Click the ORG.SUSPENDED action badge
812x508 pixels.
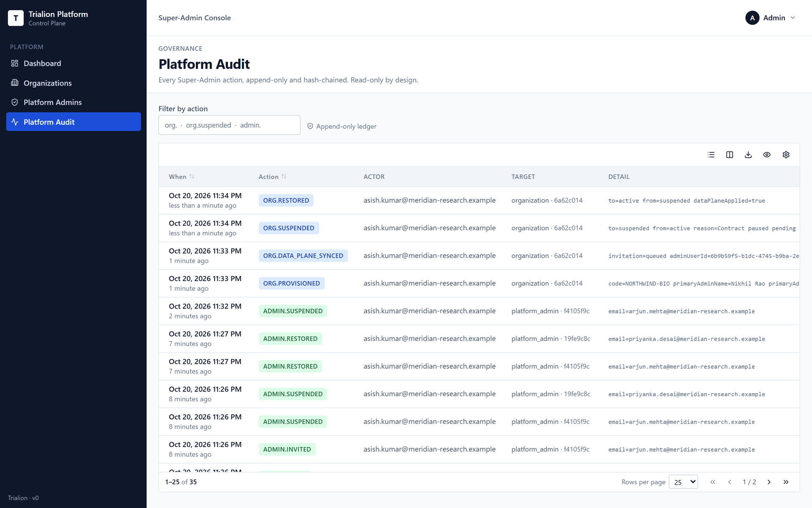coord(289,228)
